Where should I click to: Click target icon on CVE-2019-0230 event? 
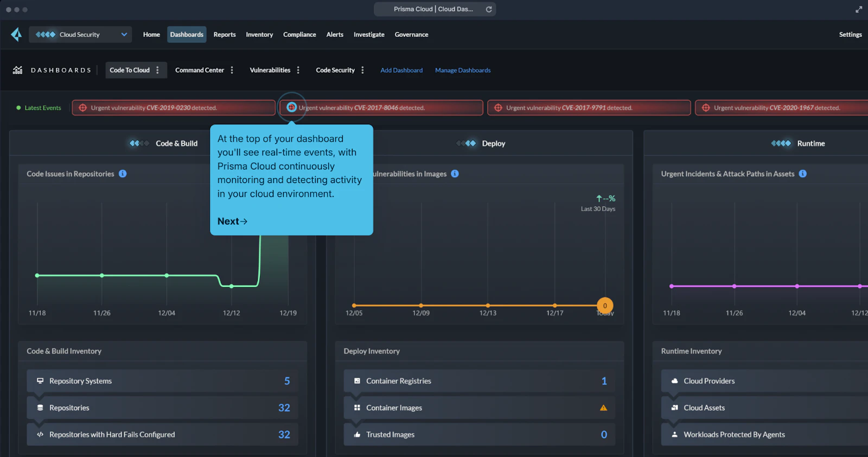point(83,107)
